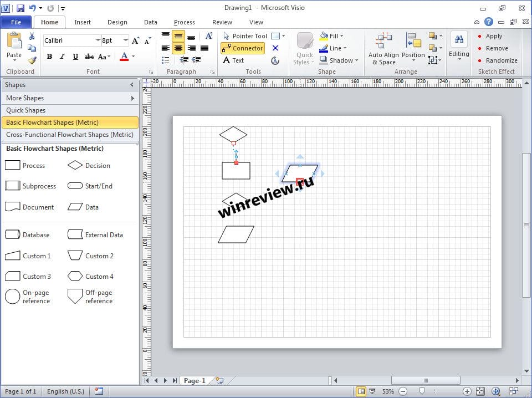532x398 pixels.
Task: Open the Font Color dropdown arrow
Action: (x=134, y=57)
